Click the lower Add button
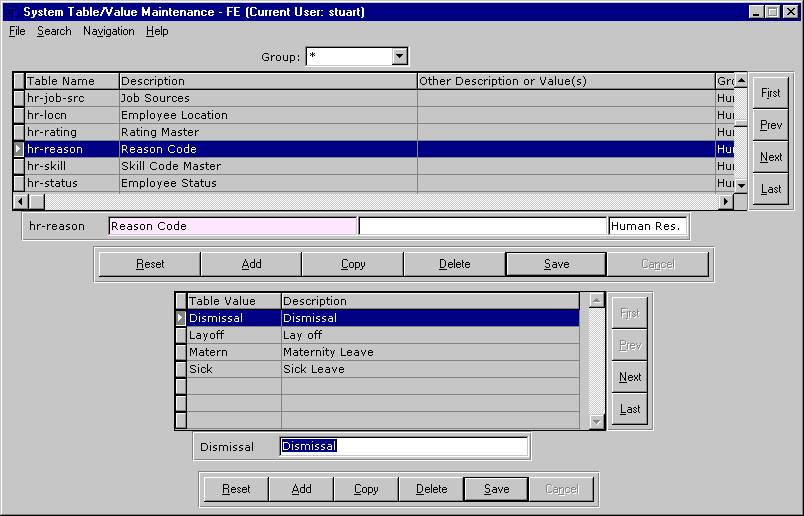Screen dimensions: 804x516 pos(301,489)
